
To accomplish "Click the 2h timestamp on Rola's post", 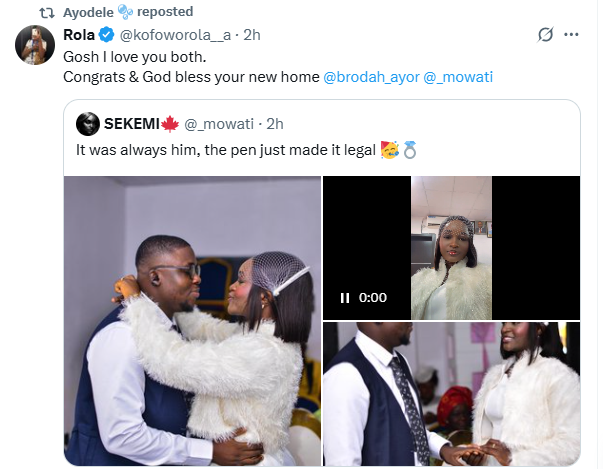I will pyautogui.click(x=250, y=35).
